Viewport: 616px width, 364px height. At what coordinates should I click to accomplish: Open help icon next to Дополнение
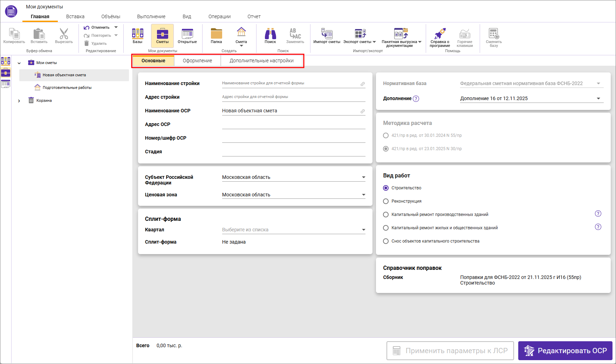pos(416,99)
